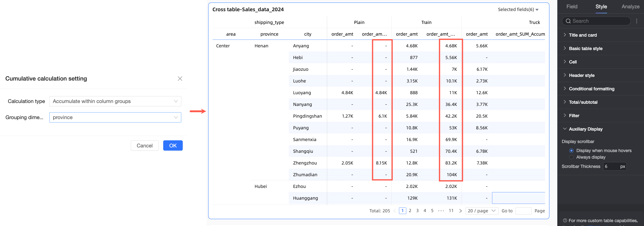
Task: Click the empty highlighted cell in Huanggang row
Action: tap(518, 198)
